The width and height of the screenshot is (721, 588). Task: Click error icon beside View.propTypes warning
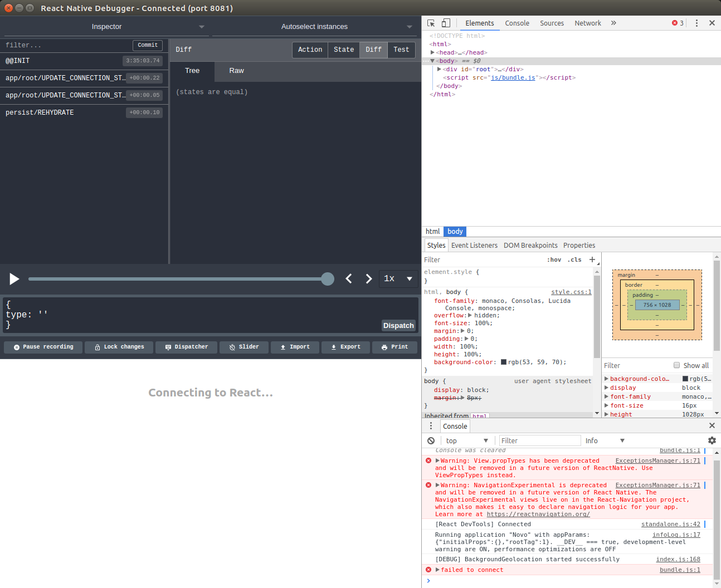pyautogui.click(x=428, y=460)
